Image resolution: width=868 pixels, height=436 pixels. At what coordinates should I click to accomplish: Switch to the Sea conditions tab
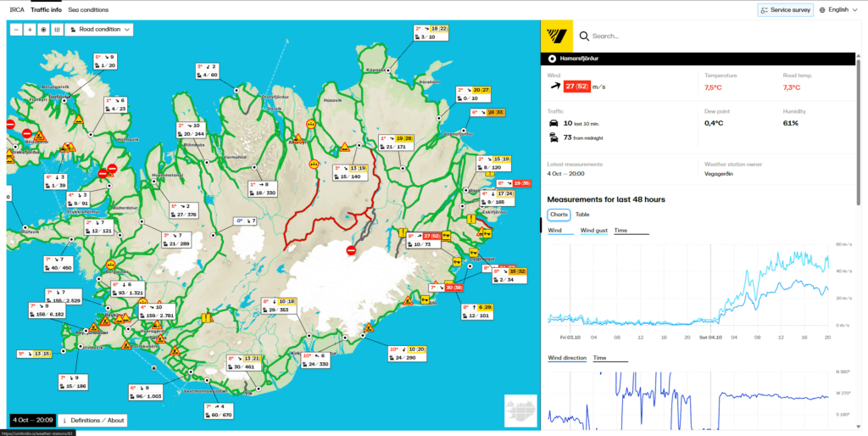(x=89, y=9)
